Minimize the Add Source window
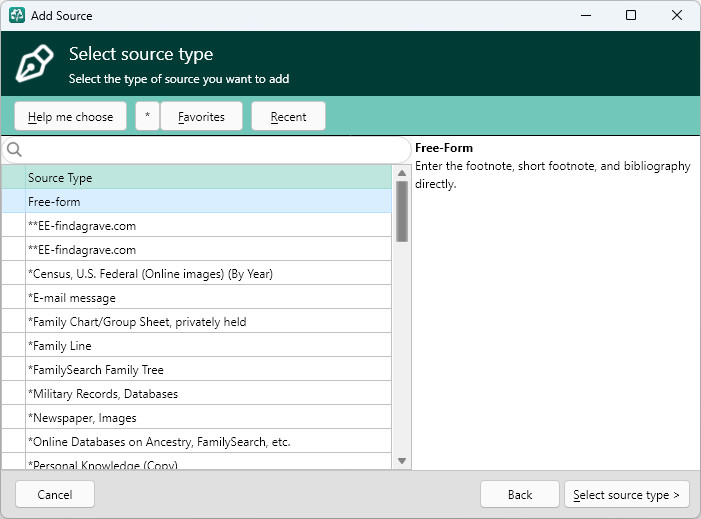Screen dimensions: 701x519 point(586,15)
